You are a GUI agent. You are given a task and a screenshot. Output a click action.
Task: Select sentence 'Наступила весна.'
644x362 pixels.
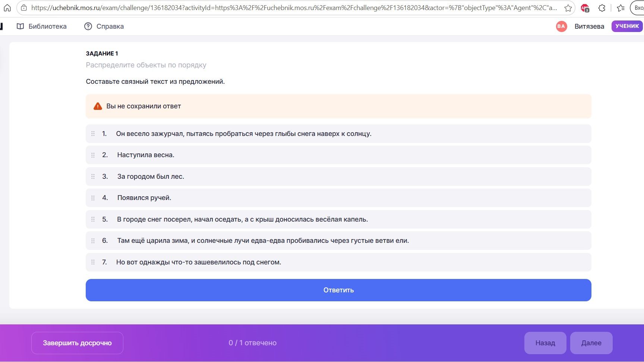tap(338, 155)
